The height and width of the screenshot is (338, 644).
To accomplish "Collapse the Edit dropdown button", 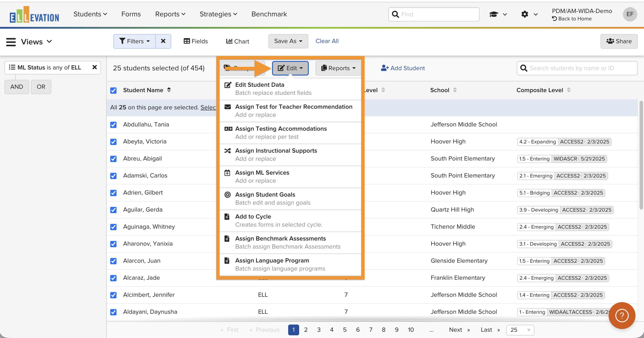I will point(290,68).
